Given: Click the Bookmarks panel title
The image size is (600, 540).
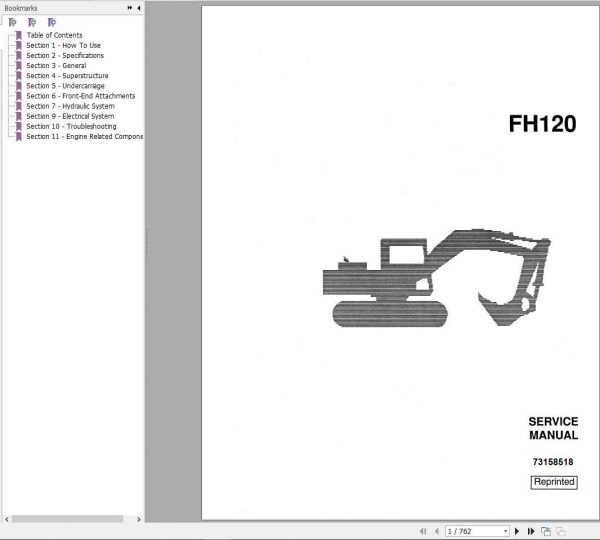Looking at the screenshot, I should [21, 8].
